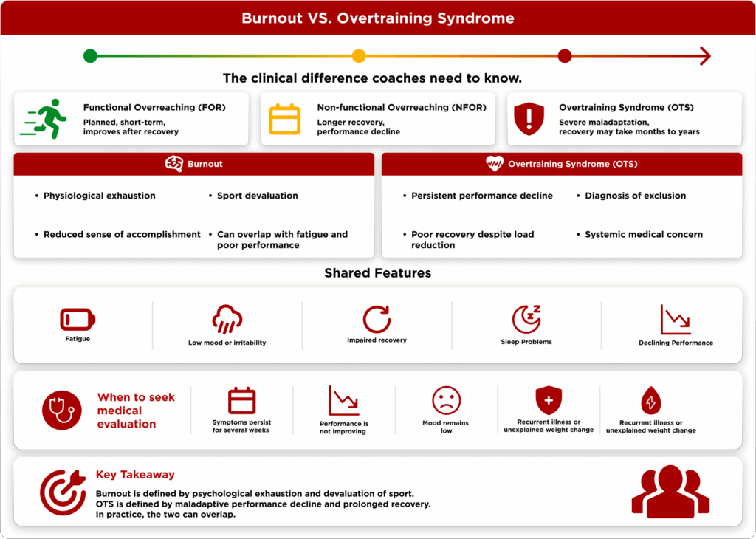The height and width of the screenshot is (539, 756).
Task: Click 'Severe maladaptation' description text
Action: tap(629, 127)
